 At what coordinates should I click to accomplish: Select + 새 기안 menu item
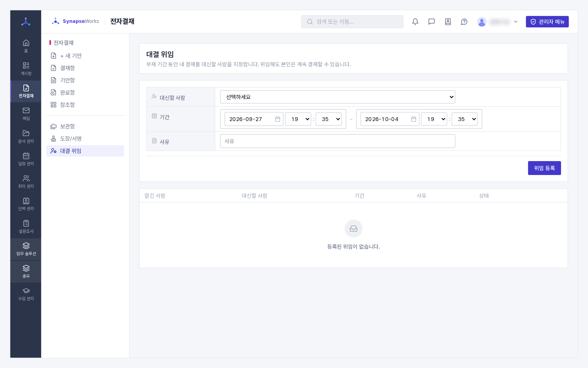click(85, 56)
